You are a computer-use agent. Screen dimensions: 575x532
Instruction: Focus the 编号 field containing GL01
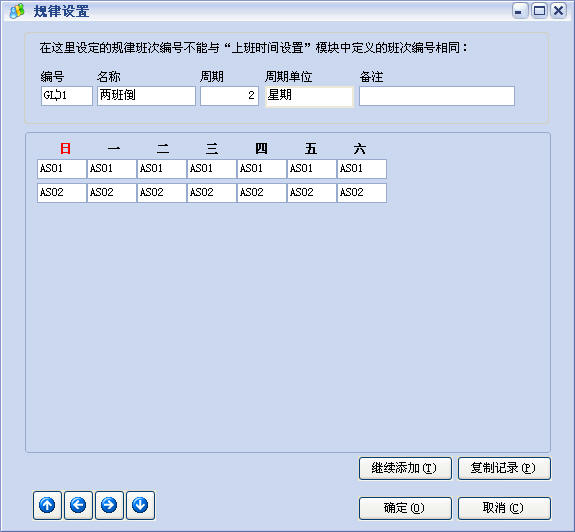[67, 96]
